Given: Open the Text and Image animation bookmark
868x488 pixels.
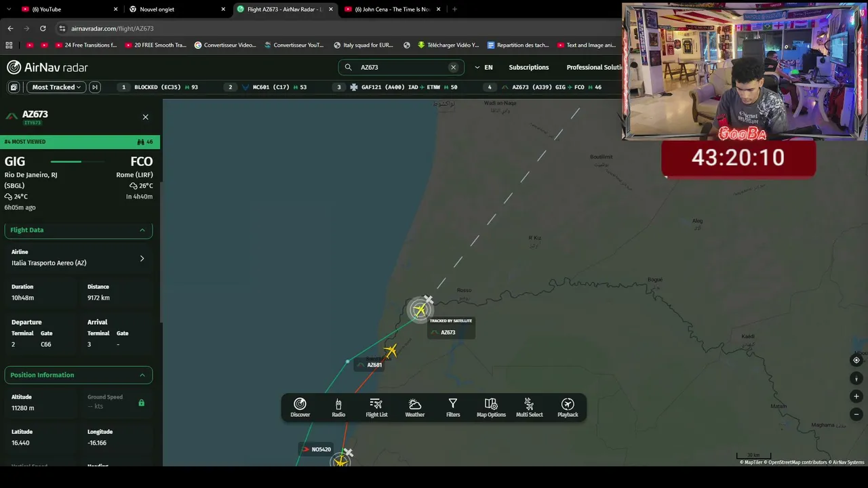Looking at the screenshot, I should (x=587, y=45).
